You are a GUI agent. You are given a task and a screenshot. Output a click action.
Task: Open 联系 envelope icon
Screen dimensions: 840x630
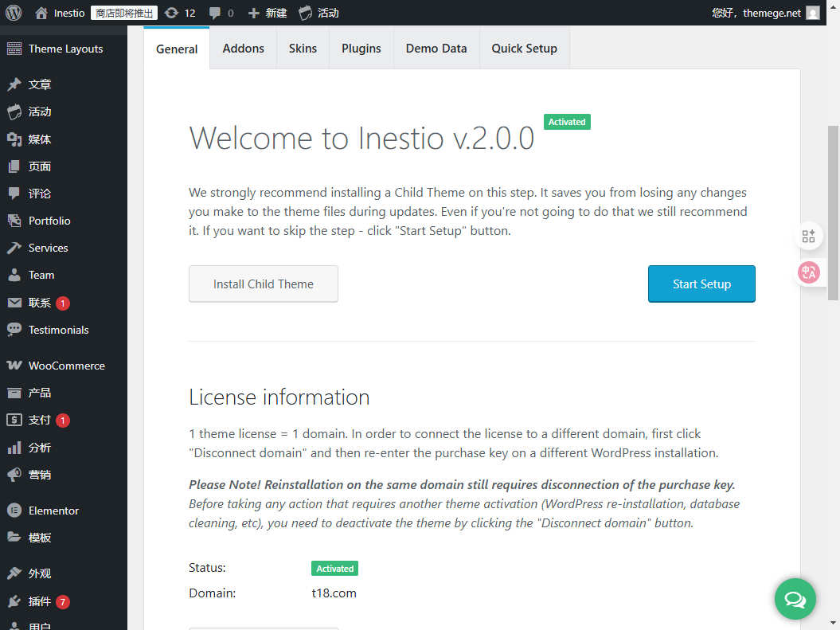[14, 303]
